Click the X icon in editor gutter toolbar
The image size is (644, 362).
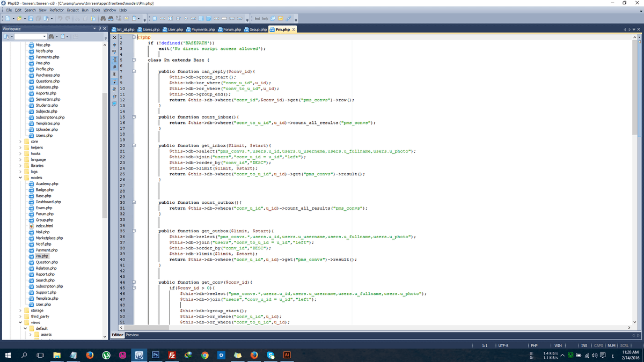[114, 37]
